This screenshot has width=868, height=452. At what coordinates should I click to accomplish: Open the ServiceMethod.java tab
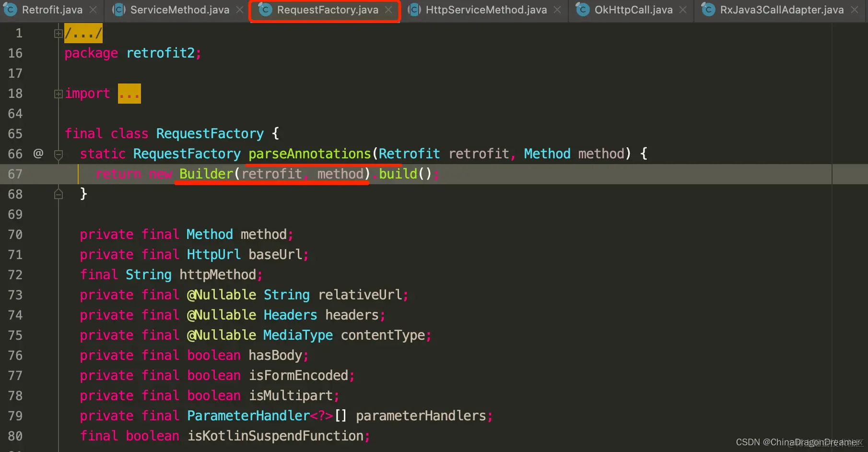coord(179,10)
